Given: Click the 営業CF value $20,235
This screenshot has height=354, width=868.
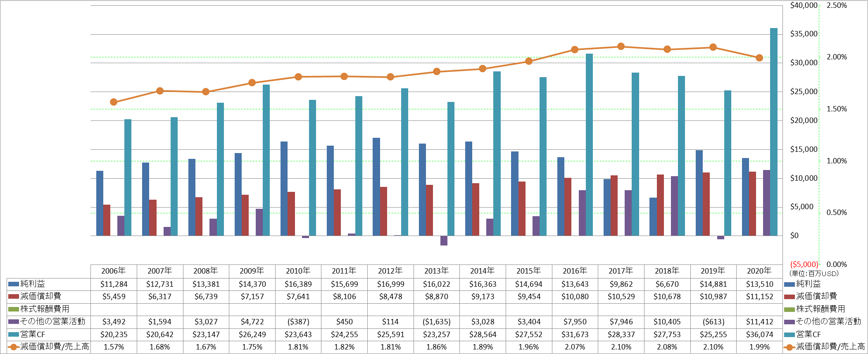Looking at the screenshot, I should coord(114,335).
